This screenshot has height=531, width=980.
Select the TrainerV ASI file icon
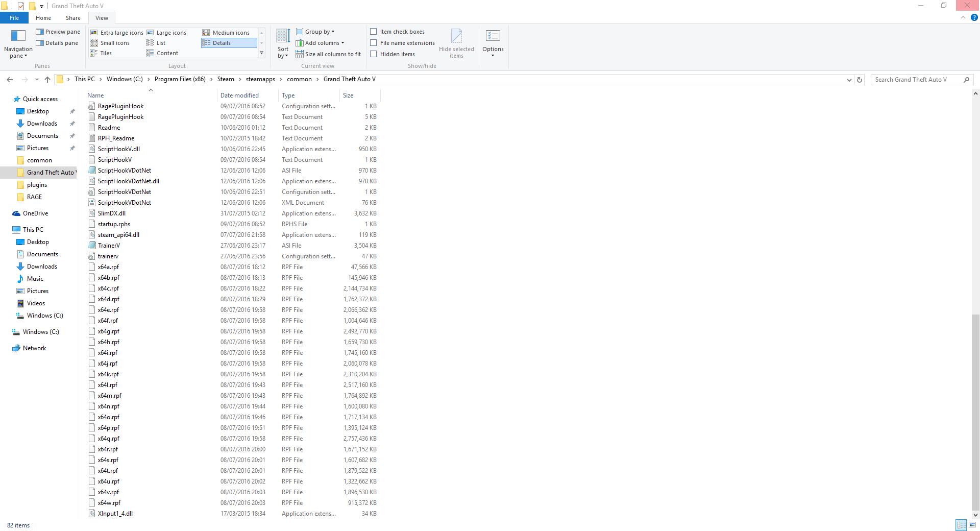pos(92,246)
